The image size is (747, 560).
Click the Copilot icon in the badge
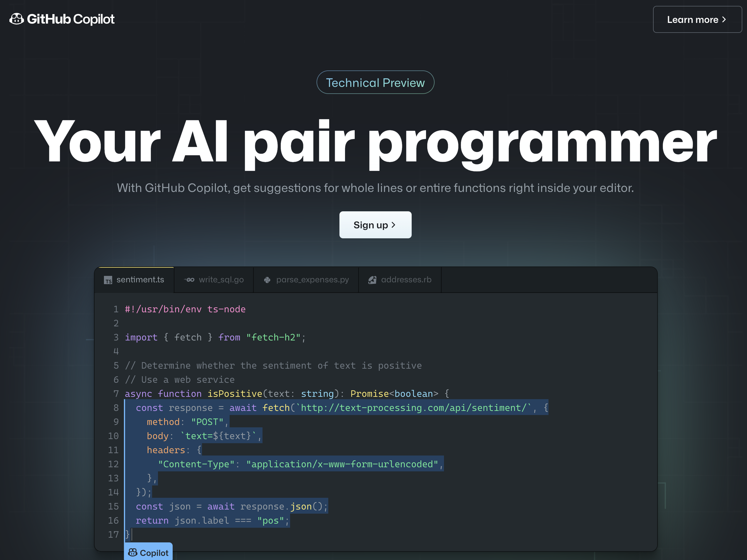pos(133,552)
